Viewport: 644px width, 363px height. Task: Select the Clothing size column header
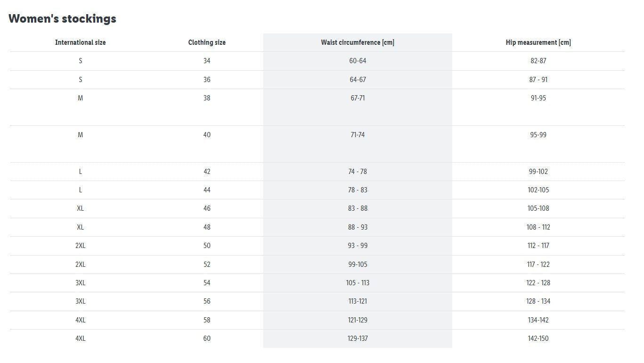pos(207,42)
